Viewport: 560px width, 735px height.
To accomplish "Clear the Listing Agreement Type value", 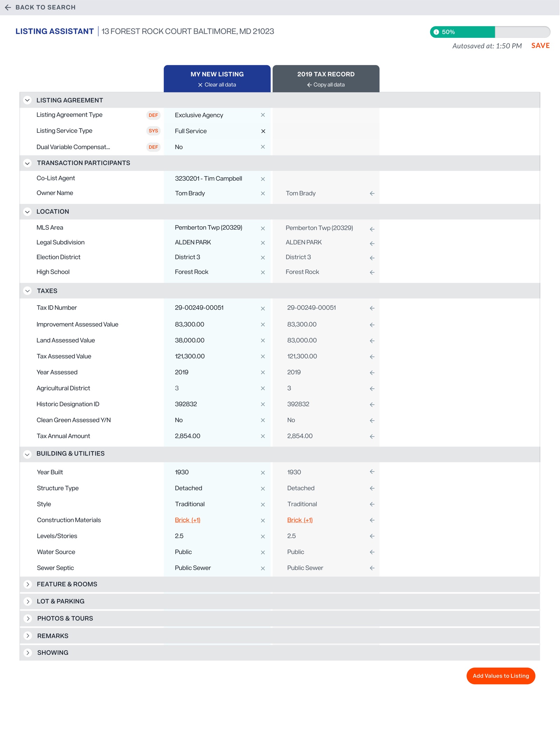I will point(263,115).
